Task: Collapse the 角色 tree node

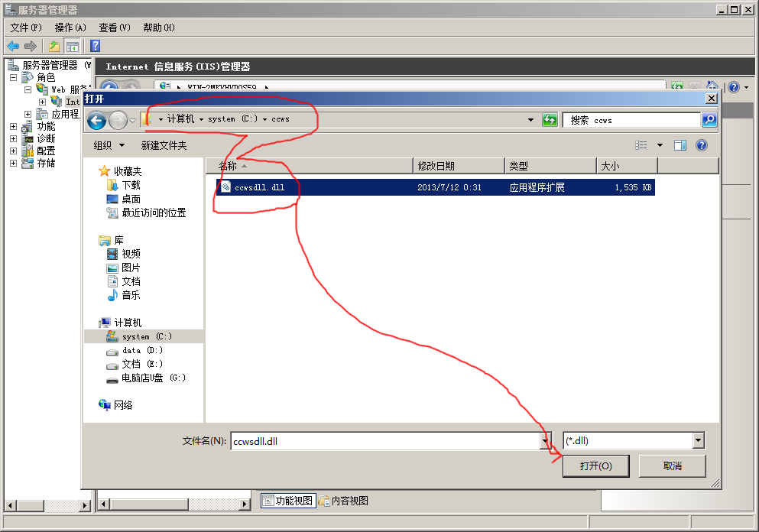Action: [x=13, y=78]
